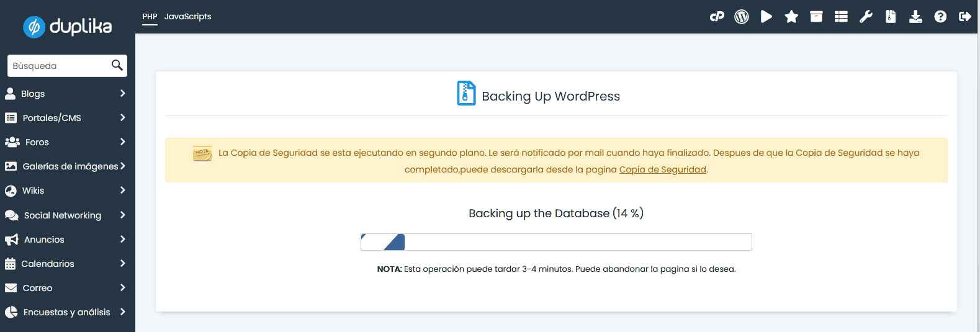
Task: Expand the Social Networking chevron
Action: coord(123,215)
